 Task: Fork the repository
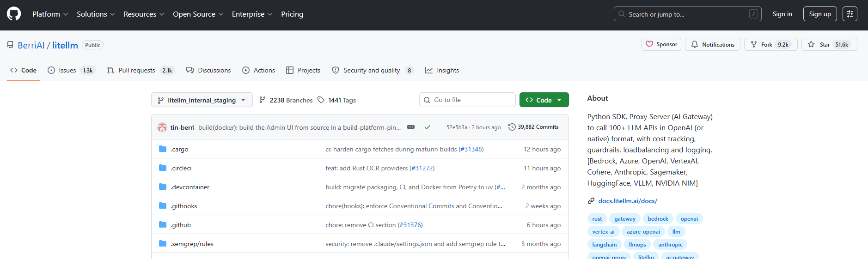click(x=770, y=44)
